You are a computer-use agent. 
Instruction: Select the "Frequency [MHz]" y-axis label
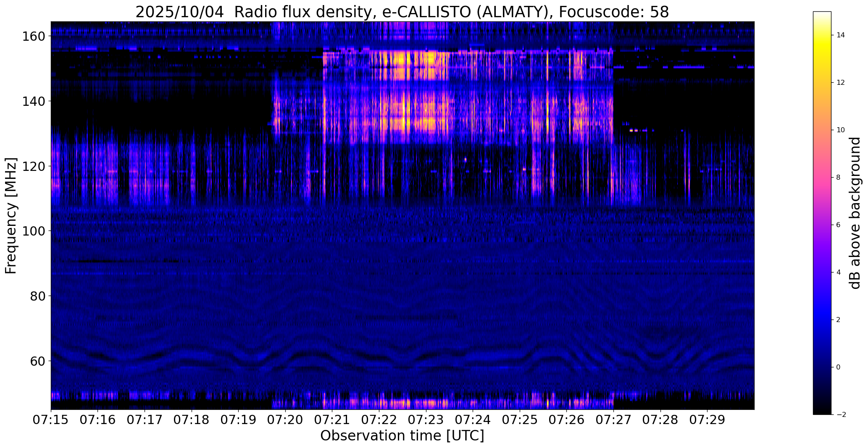coord(11,216)
